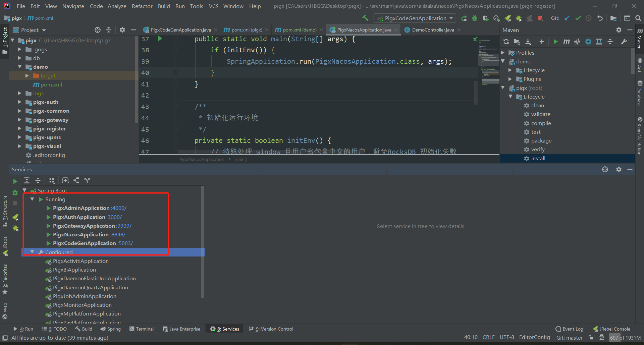Toggle the Z: Structure side panel button
Screen dimensions: 644x345
tap(5, 211)
